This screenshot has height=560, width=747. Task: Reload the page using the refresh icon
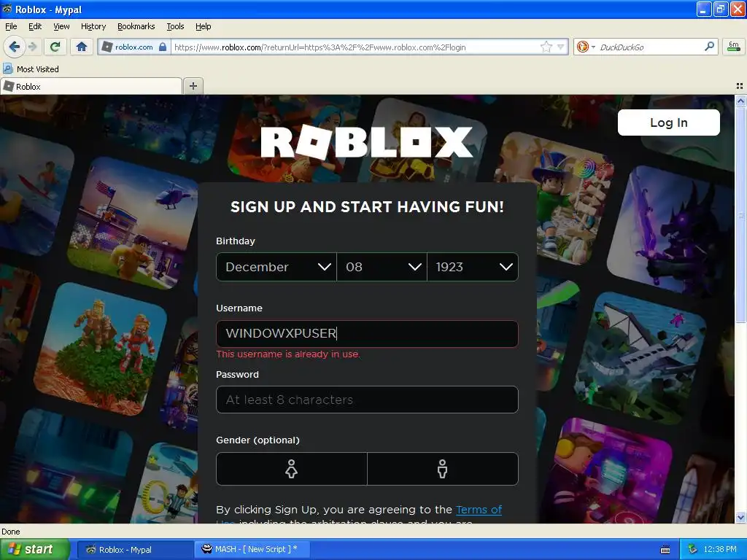point(55,47)
